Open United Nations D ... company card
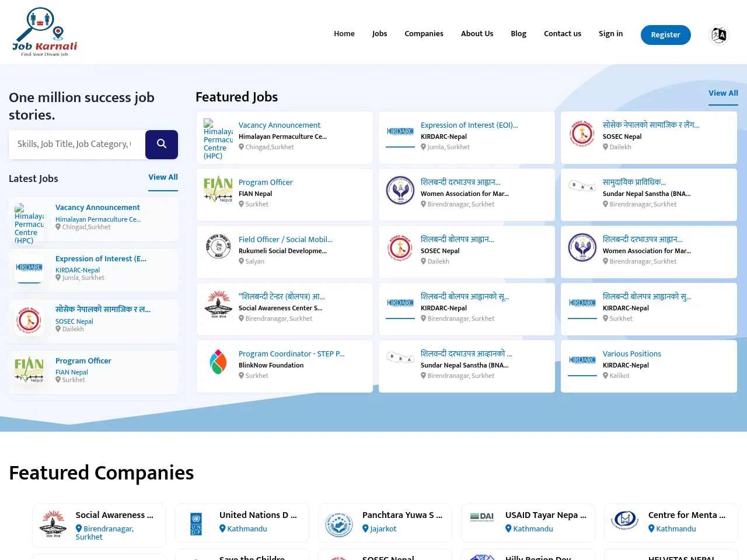 [242, 523]
